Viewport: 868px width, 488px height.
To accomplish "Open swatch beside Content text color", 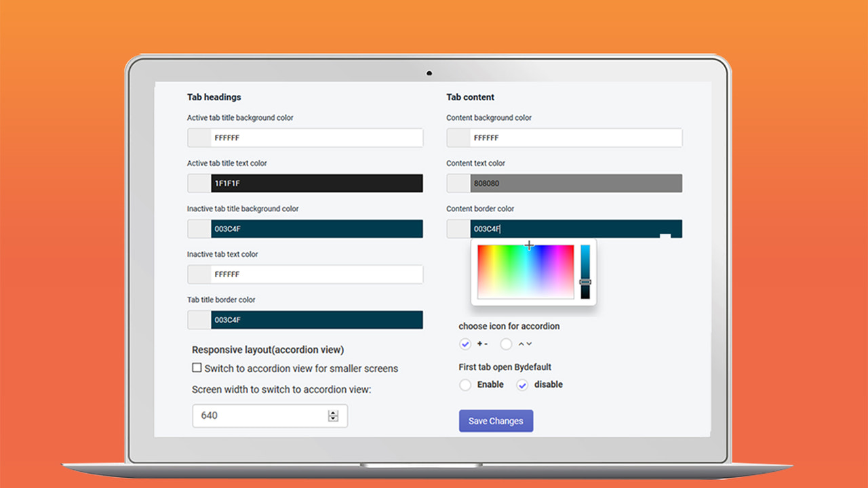I will (x=458, y=183).
